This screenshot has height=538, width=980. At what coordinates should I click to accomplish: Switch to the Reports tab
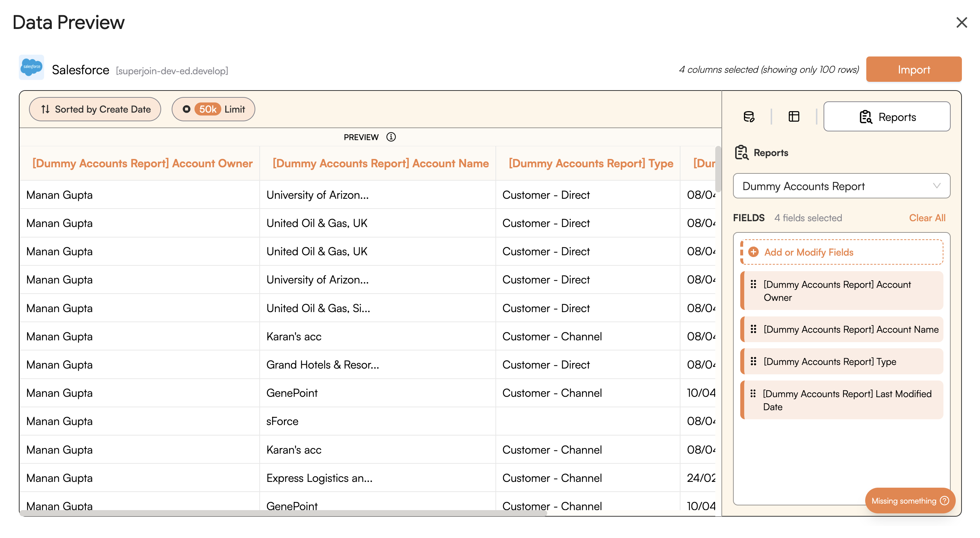(887, 117)
